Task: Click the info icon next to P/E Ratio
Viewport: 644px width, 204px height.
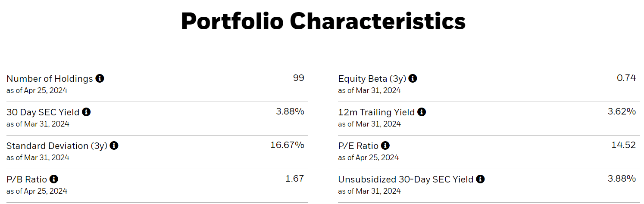Action: (x=385, y=146)
